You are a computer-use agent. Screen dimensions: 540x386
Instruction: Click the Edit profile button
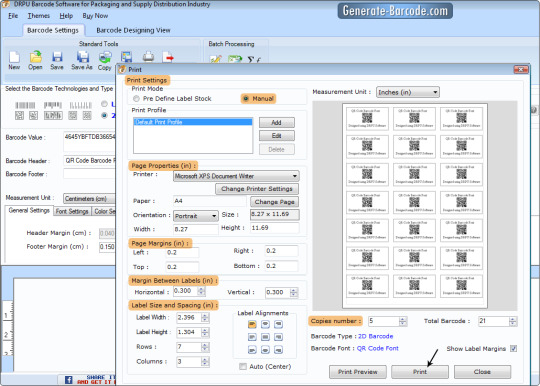click(x=277, y=136)
